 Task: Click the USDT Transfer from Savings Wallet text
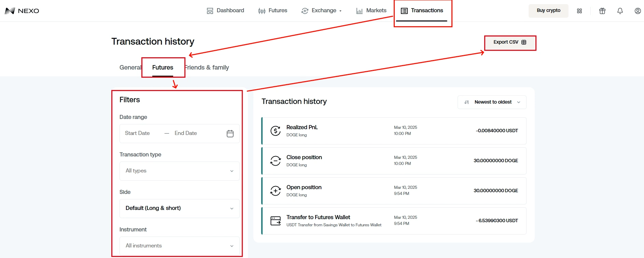334,225
